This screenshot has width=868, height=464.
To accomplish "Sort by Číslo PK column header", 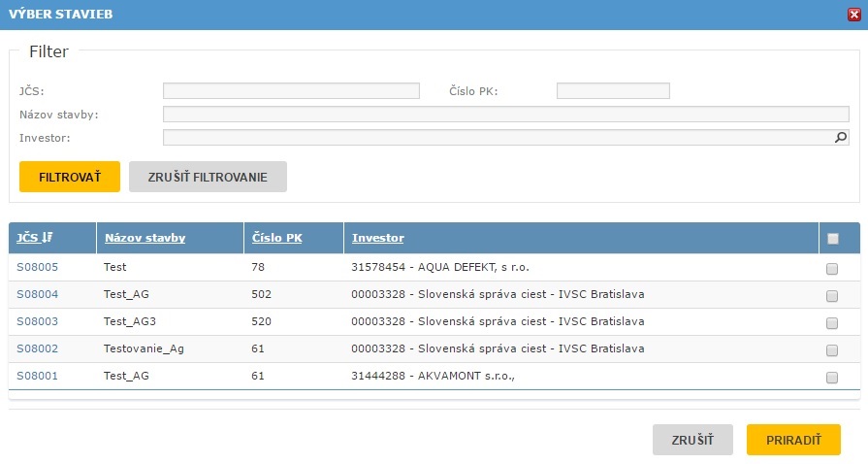I will click(276, 238).
